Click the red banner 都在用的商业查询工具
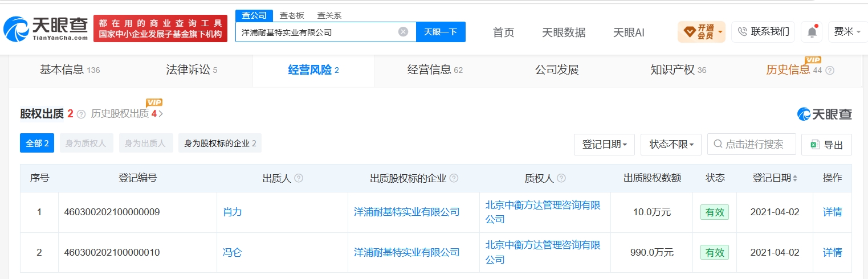This screenshot has width=868, height=279. [160, 28]
